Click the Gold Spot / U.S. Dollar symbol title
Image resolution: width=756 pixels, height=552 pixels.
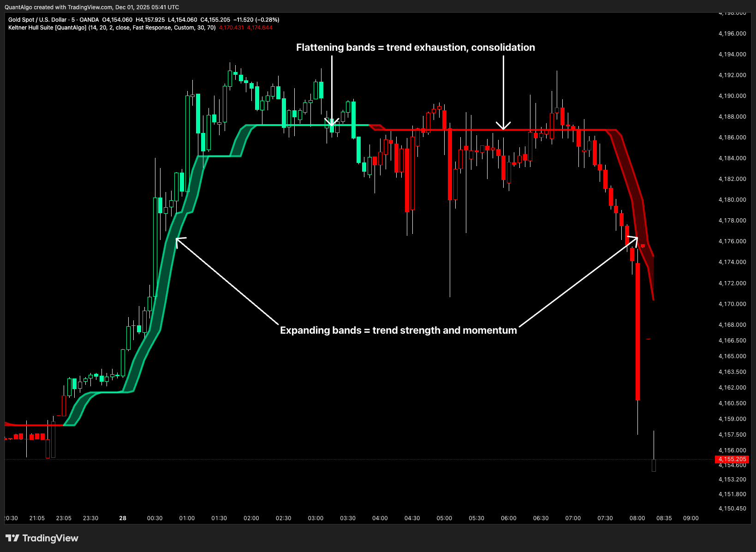coord(37,20)
